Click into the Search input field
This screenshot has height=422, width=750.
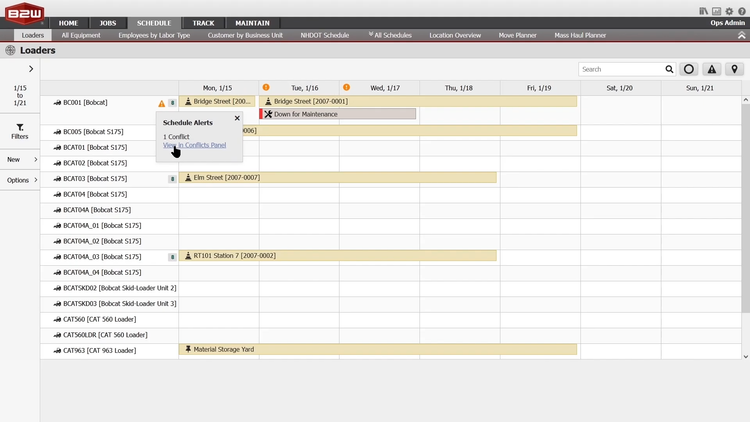tap(621, 69)
